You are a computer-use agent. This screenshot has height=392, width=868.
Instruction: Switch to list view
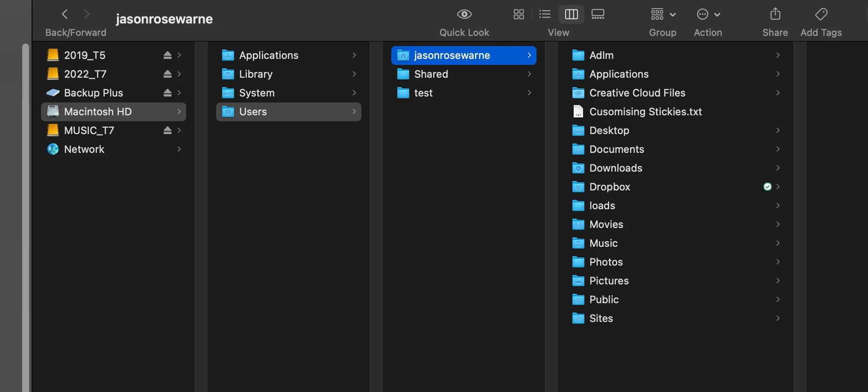tap(545, 14)
